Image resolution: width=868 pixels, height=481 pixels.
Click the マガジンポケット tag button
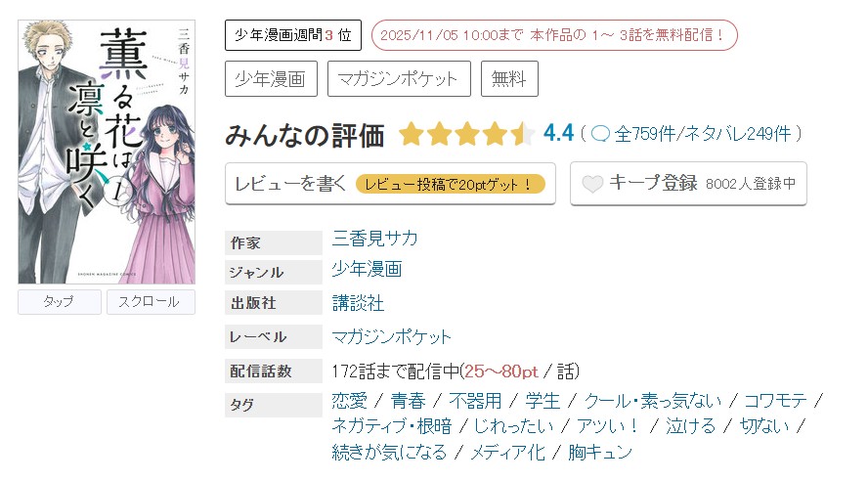point(399,79)
